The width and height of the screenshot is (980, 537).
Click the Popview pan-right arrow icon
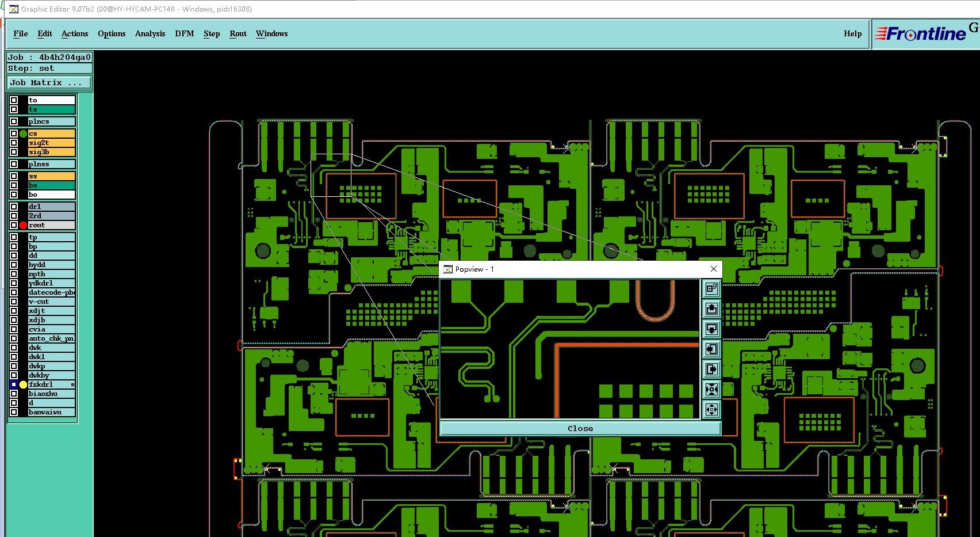coord(711,369)
